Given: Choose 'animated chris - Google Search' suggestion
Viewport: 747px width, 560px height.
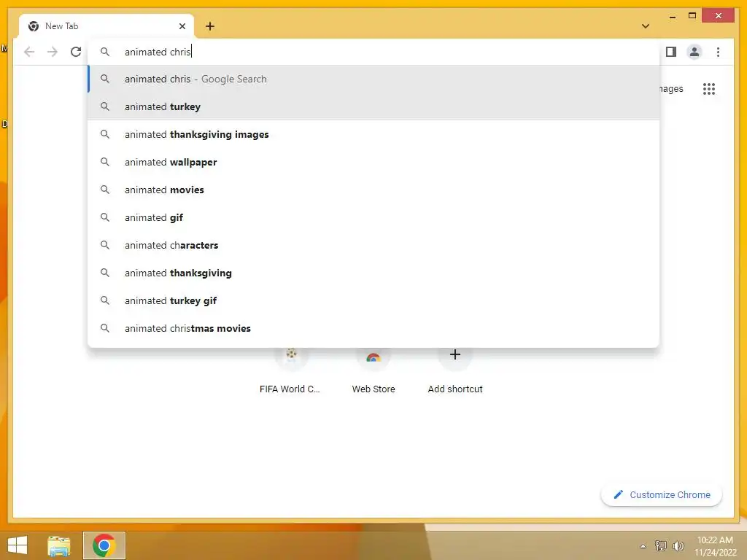Looking at the screenshot, I should (373, 79).
